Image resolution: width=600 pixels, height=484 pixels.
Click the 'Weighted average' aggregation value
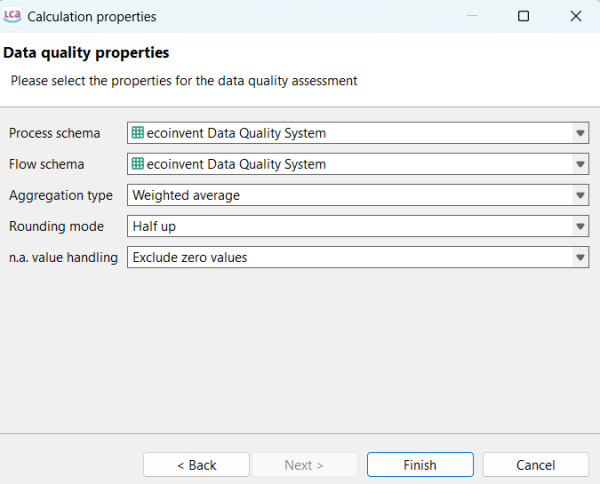click(186, 195)
